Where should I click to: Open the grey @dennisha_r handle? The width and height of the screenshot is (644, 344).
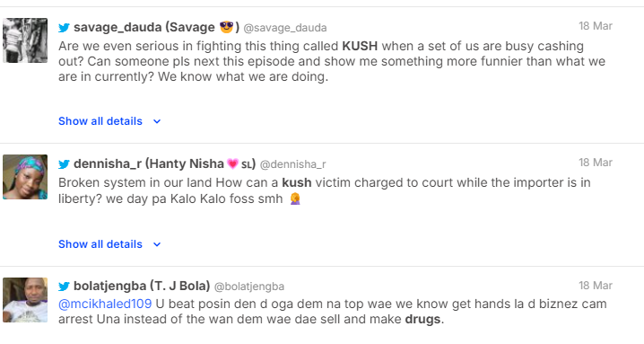pyautogui.click(x=292, y=164)
